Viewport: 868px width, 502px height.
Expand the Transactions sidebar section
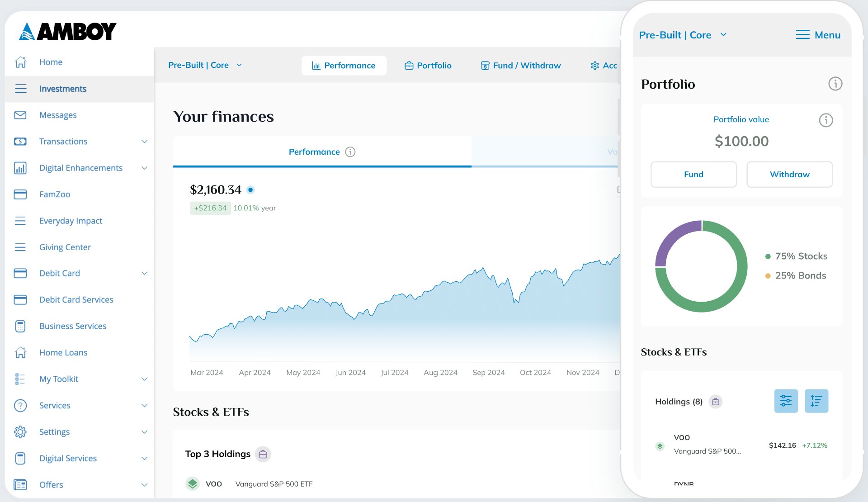(144, 141)
